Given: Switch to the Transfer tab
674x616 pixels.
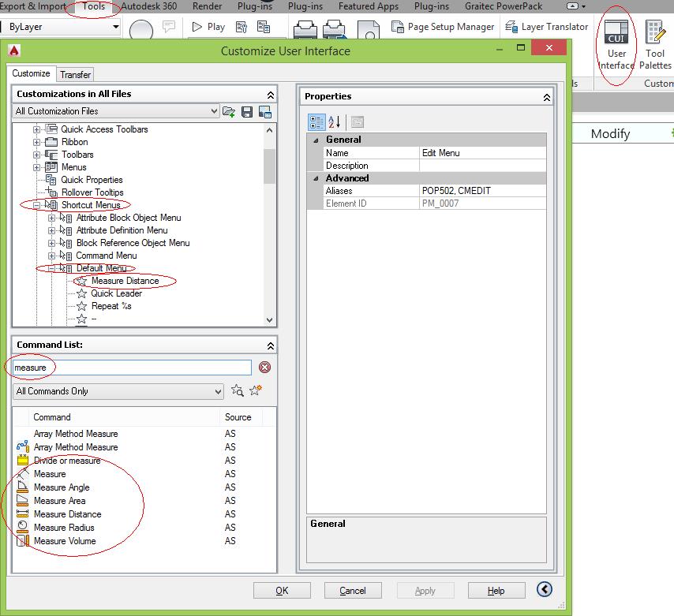Looking at the screenshot, I should click(x=75, y=75).
